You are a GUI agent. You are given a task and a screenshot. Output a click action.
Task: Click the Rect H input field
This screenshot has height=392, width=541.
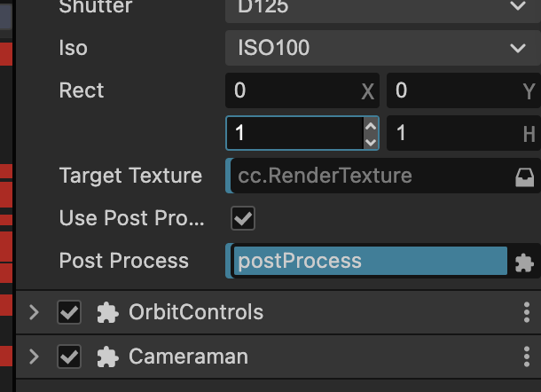pyautogui.click(x=454, y=134)
